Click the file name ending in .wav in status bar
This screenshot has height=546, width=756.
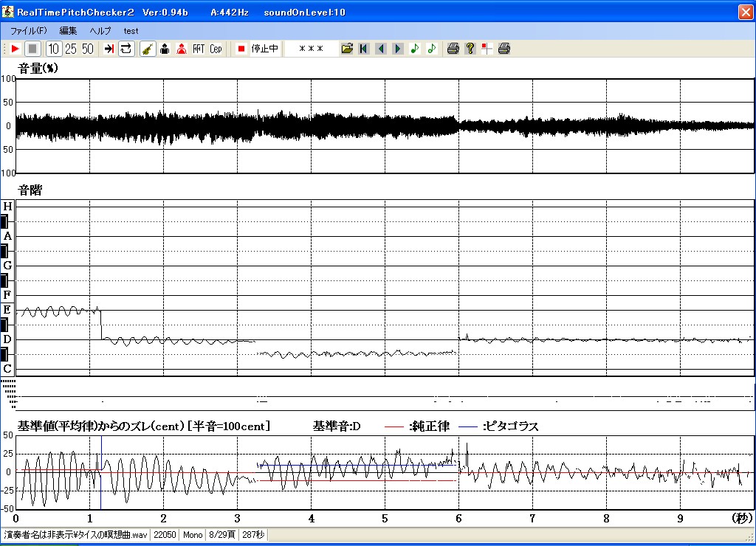(76, 535)
